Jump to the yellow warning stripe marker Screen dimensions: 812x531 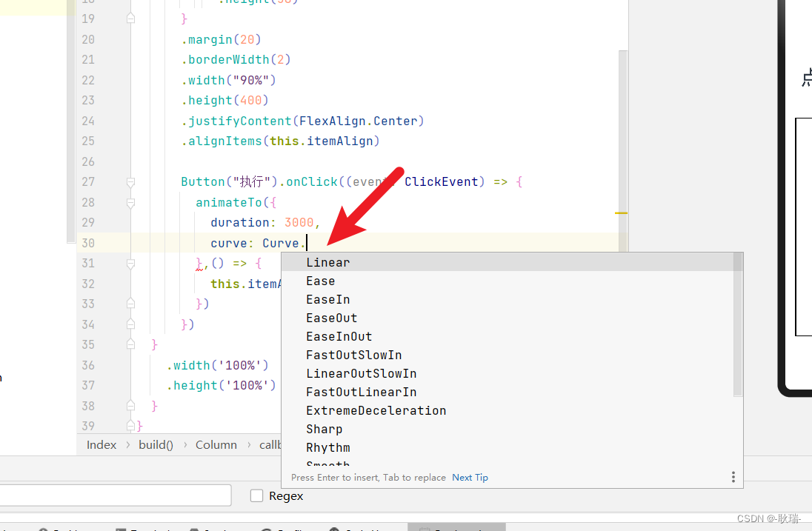point(621,213)
